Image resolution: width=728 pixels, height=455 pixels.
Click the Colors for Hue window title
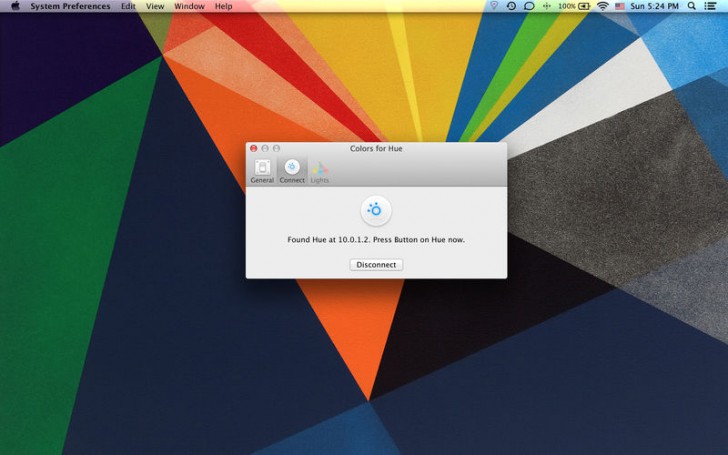pyautogui.click(x=376, y=149)
